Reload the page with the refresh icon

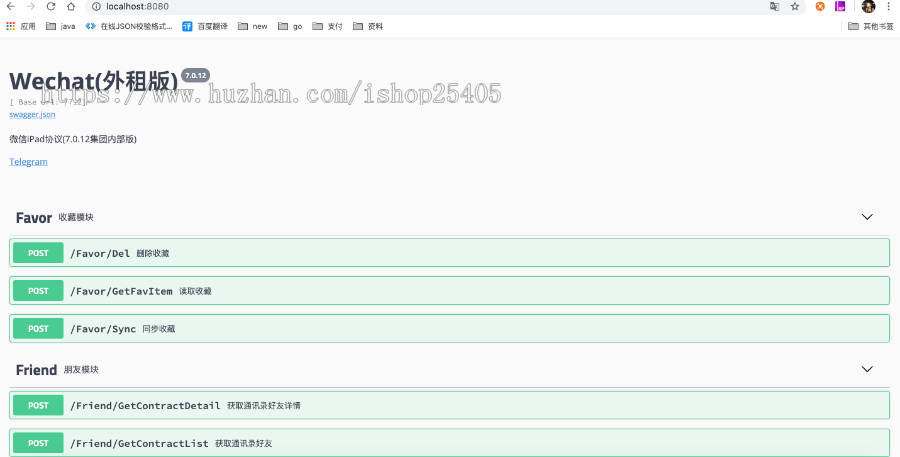tap(51, 6)
